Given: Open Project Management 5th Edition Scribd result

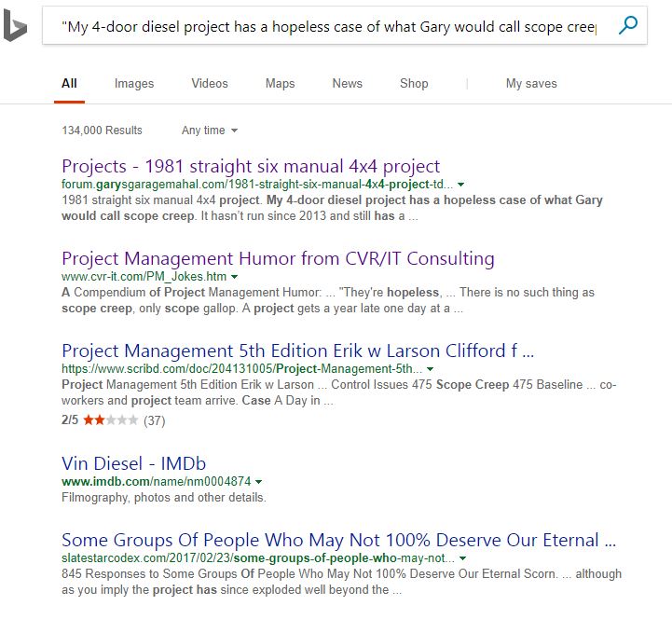Looking at the screenshot, I should 297,351.
